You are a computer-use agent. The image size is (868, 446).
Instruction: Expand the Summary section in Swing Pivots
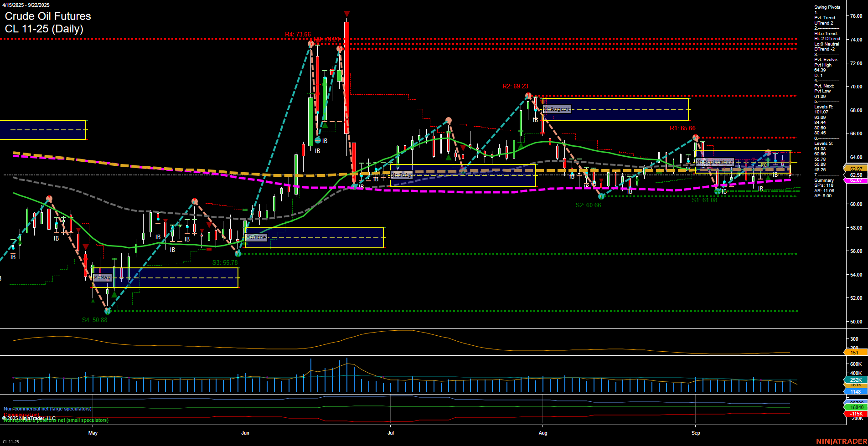(x=823, y=180)
